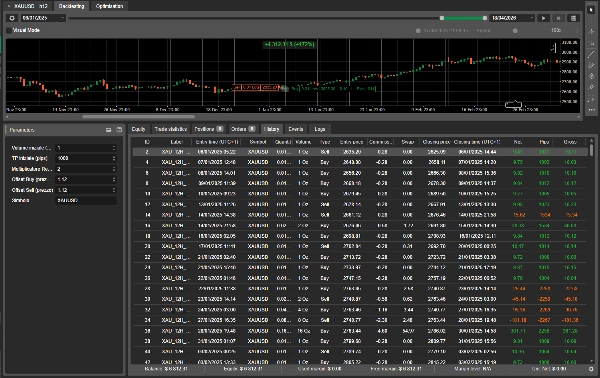Open the Trade statistics tab
This screenshot has height=378, width=600.
pos(171,129)
